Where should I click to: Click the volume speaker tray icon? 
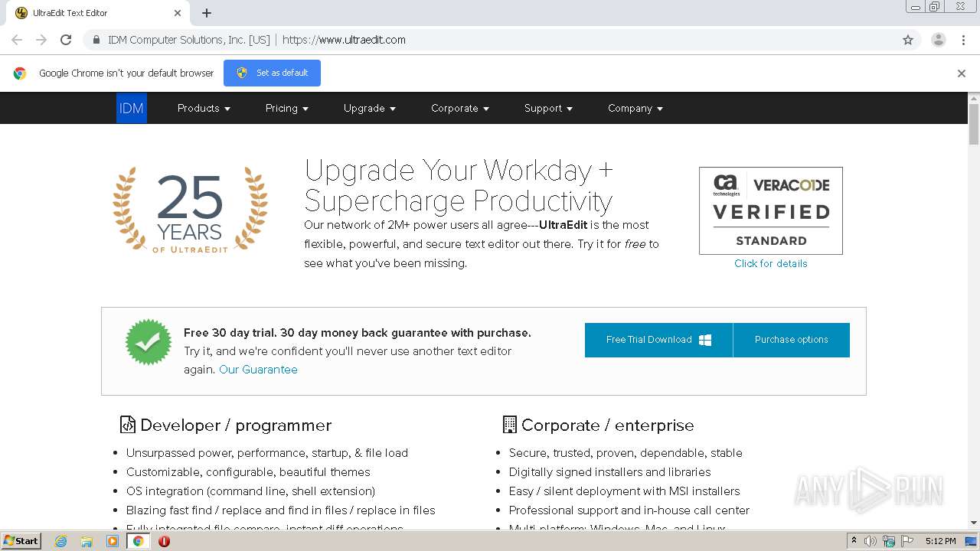click(x=871, y=541)
